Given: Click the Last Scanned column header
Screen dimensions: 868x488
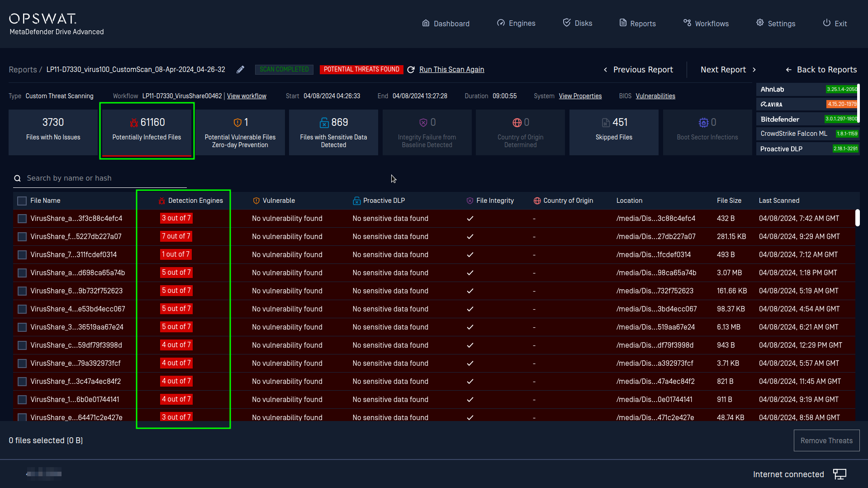Looking at the screenshot, I should 779,201.
